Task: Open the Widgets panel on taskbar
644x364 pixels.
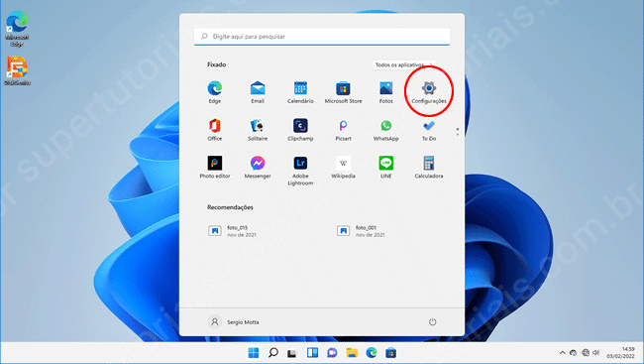Action: [312, 353]
